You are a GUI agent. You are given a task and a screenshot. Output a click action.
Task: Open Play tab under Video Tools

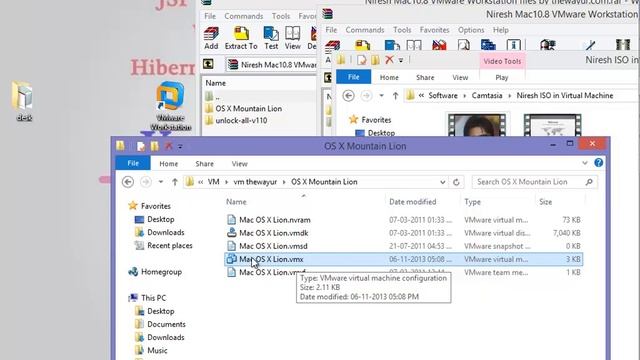(x=502, y=77)
